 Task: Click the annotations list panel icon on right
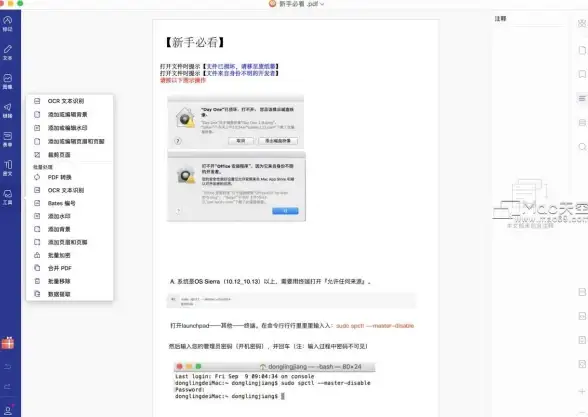pos(582,99)
